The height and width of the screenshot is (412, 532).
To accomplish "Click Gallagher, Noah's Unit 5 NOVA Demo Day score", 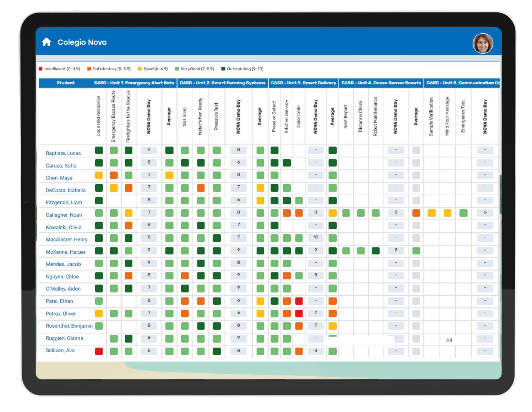I will coord(485,213).
